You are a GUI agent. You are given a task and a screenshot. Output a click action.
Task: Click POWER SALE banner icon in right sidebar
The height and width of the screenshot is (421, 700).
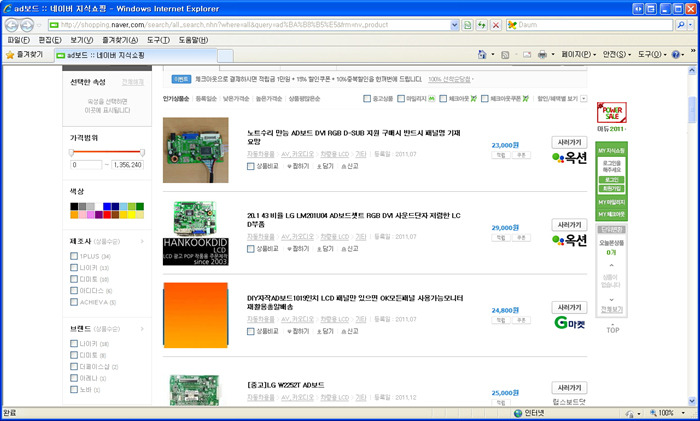pos(612,112)
